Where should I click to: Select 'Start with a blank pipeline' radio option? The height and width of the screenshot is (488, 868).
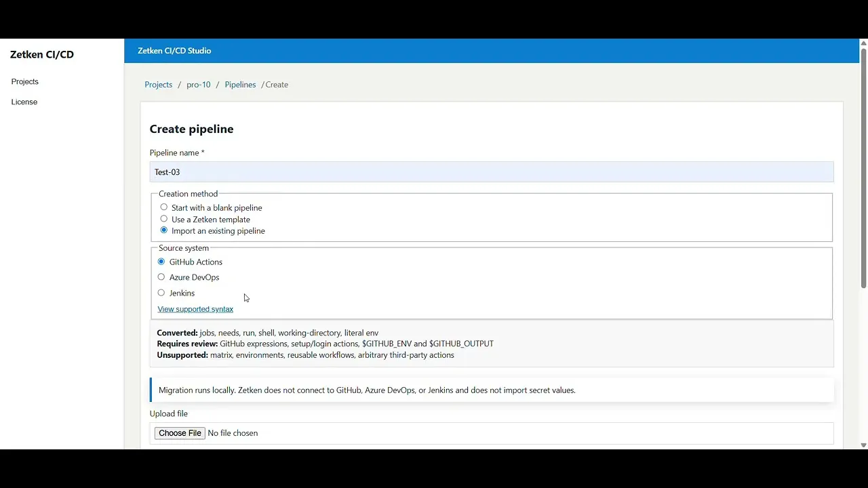coord(163,207)
